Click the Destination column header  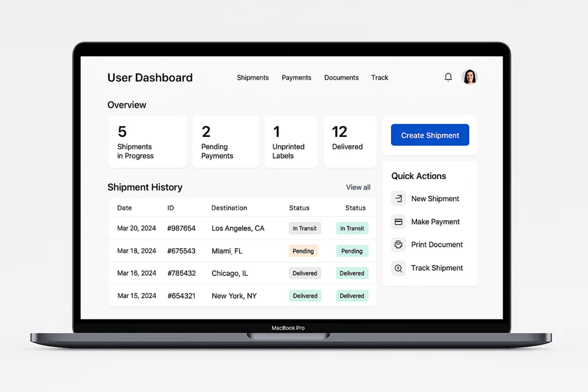tap(229, 208)
